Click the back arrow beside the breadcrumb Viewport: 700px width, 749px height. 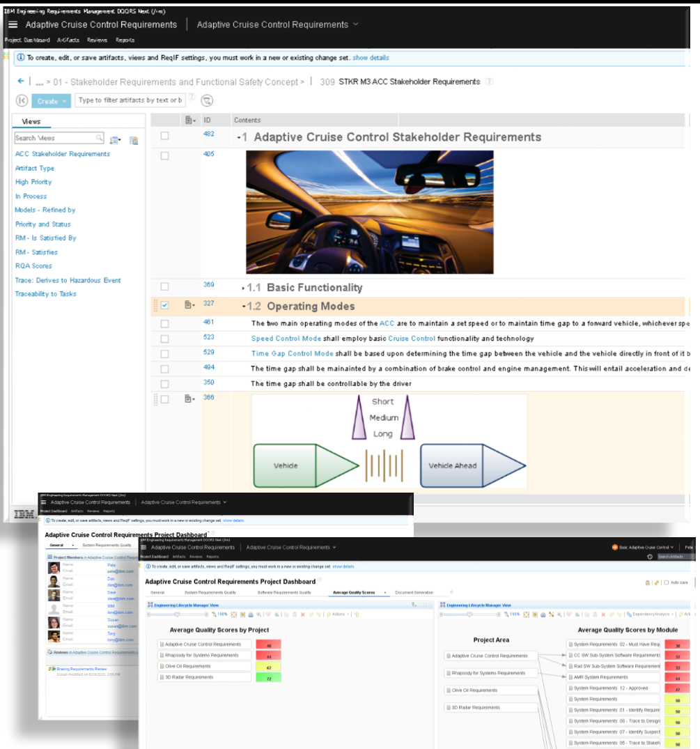coord(20,82)
